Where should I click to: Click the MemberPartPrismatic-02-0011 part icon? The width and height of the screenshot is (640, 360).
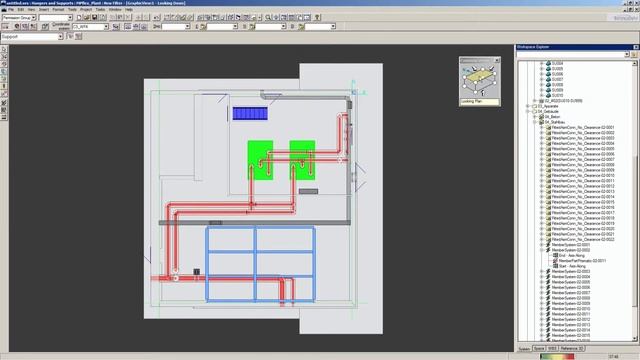(556, 261)
